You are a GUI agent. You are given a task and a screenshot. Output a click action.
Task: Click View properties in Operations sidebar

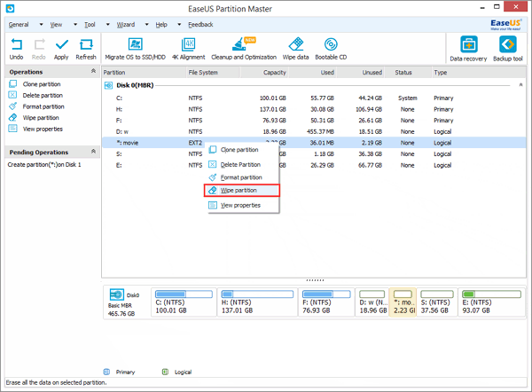43,129
